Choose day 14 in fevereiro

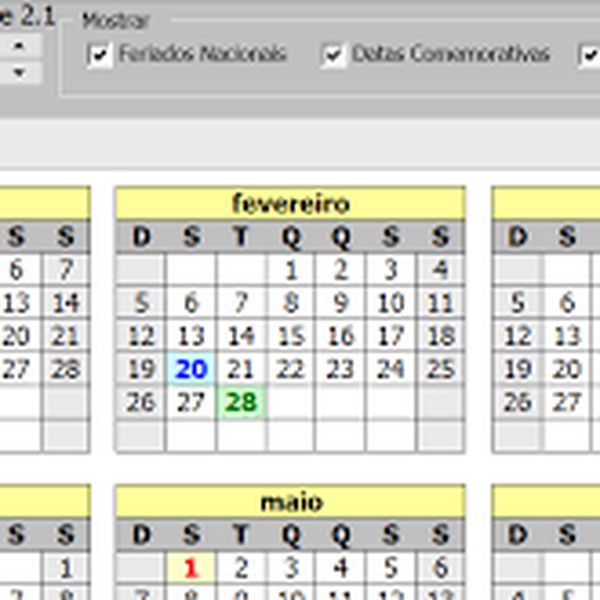click(x=241, y=336)
